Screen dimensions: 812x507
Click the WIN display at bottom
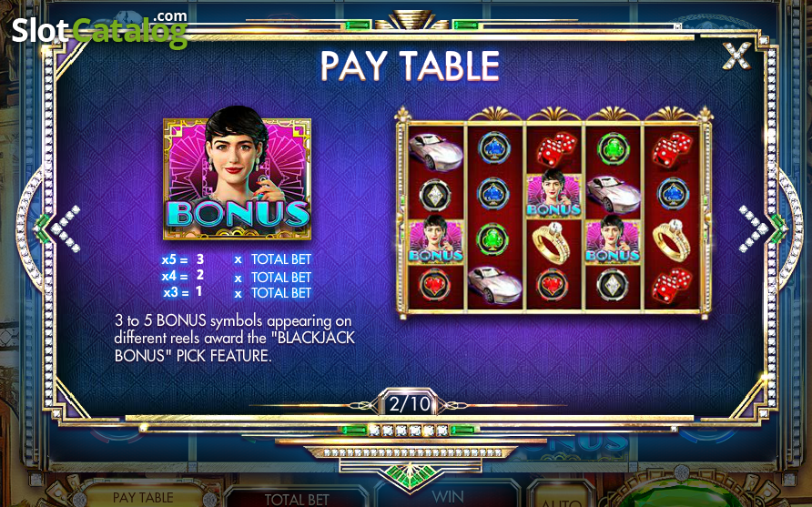click(448, 496)
